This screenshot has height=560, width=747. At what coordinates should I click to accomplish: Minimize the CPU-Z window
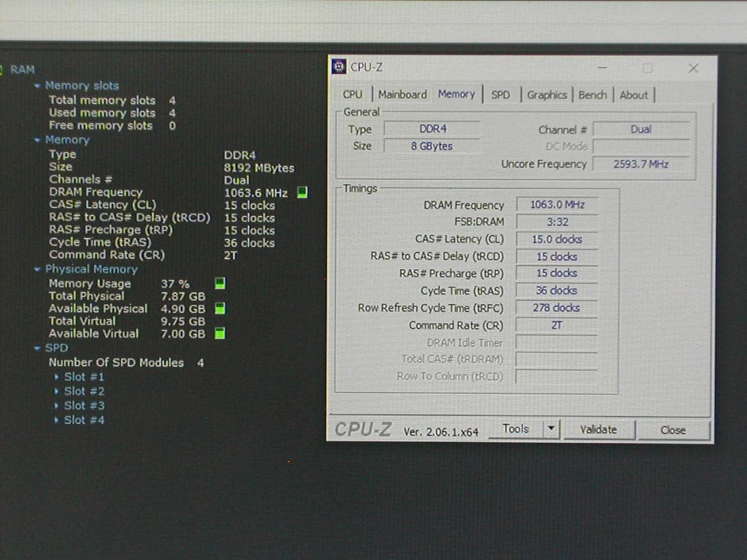[x=602, y=68]
